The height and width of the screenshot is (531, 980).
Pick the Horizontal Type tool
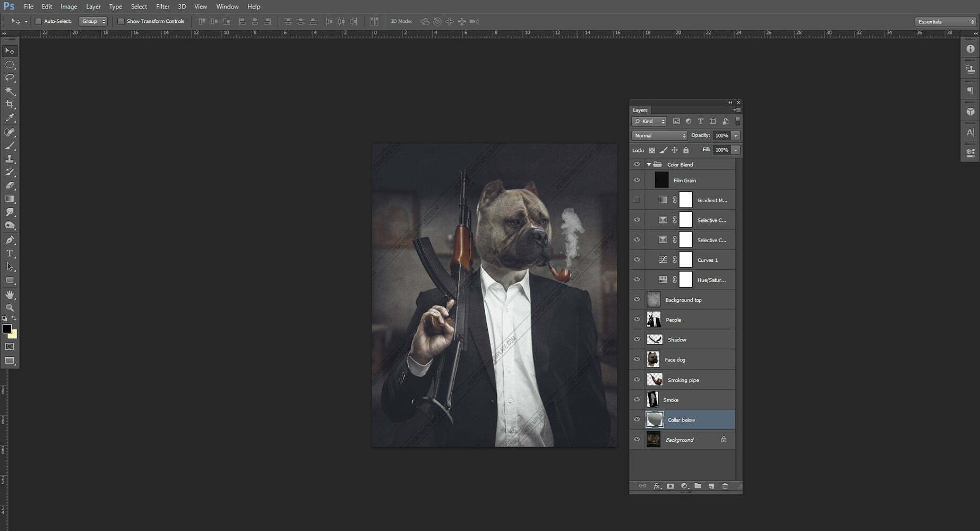pyautogui.click(x=10, y=253)
